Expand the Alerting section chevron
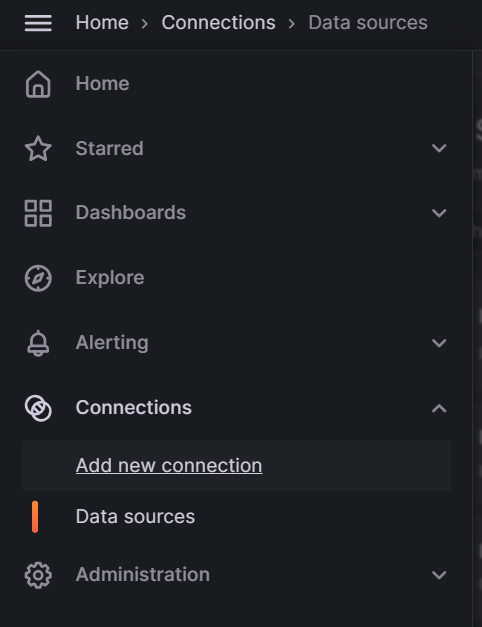 [439, 343]
